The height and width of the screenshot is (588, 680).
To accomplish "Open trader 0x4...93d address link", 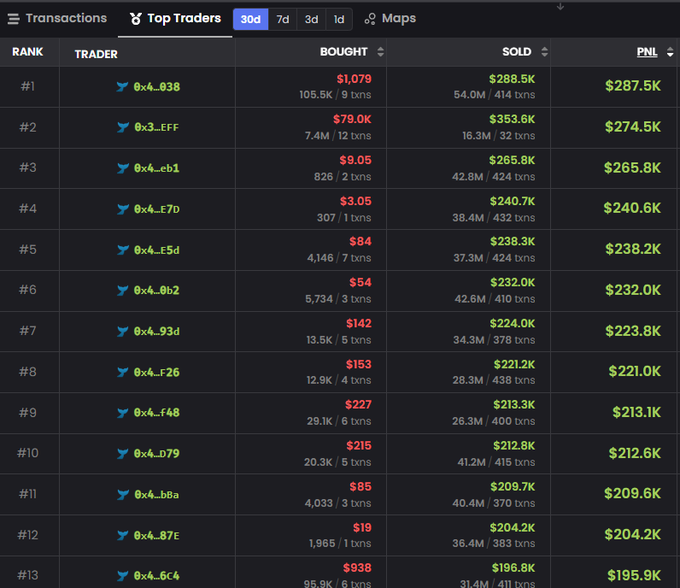I will pyautogui.click(x=157, y=331).
